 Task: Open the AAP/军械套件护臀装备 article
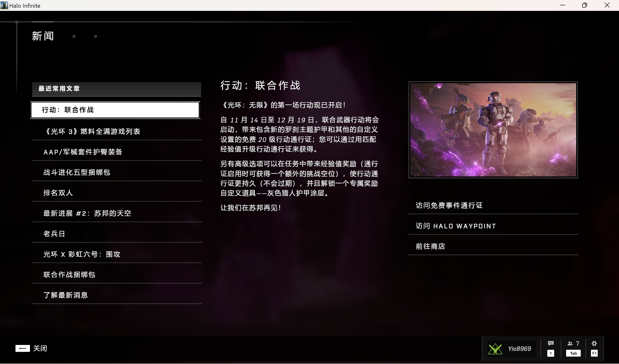[117, 152]
